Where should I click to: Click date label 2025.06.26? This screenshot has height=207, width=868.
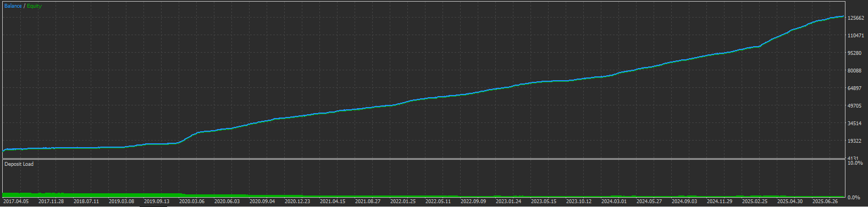[825, 202]
